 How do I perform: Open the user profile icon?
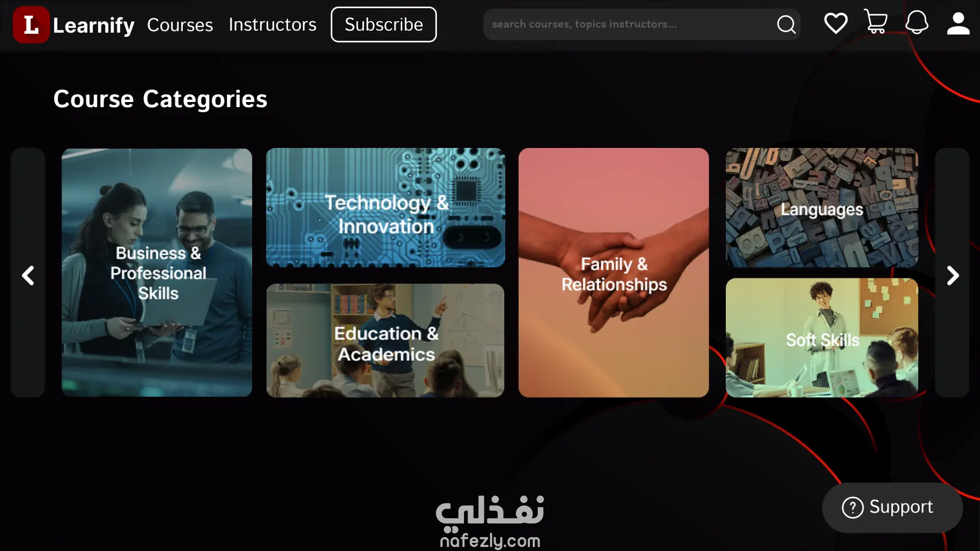pyautogui.click(x=958, y=23)
